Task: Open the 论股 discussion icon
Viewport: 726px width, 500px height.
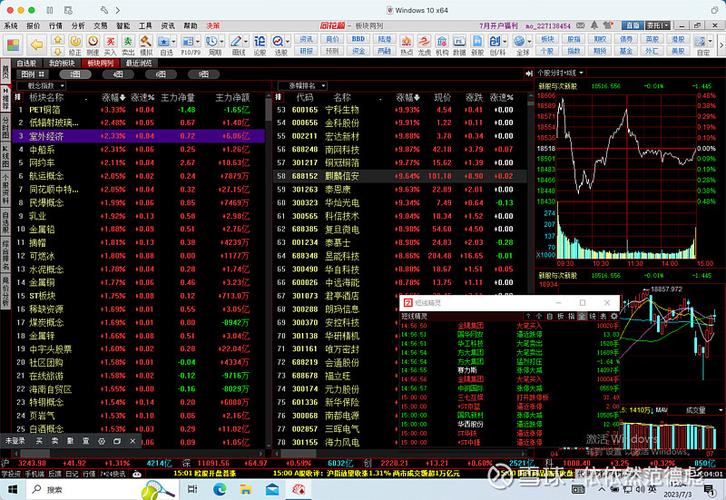Action: (x=260, y=45)
